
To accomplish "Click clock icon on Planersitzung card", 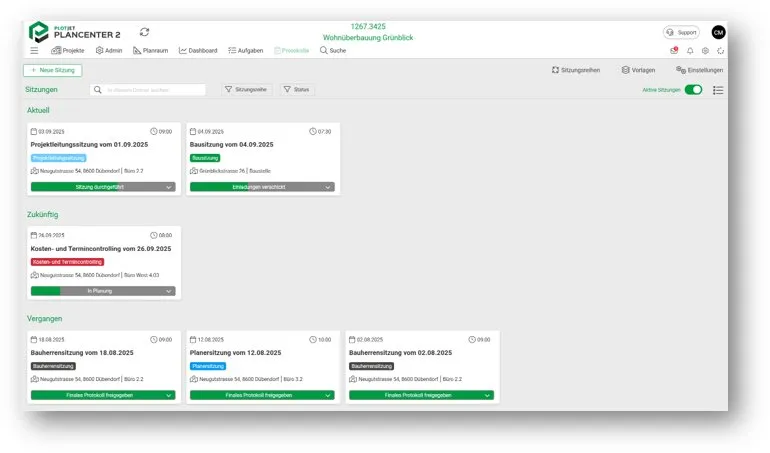I will tap(313, 340).
